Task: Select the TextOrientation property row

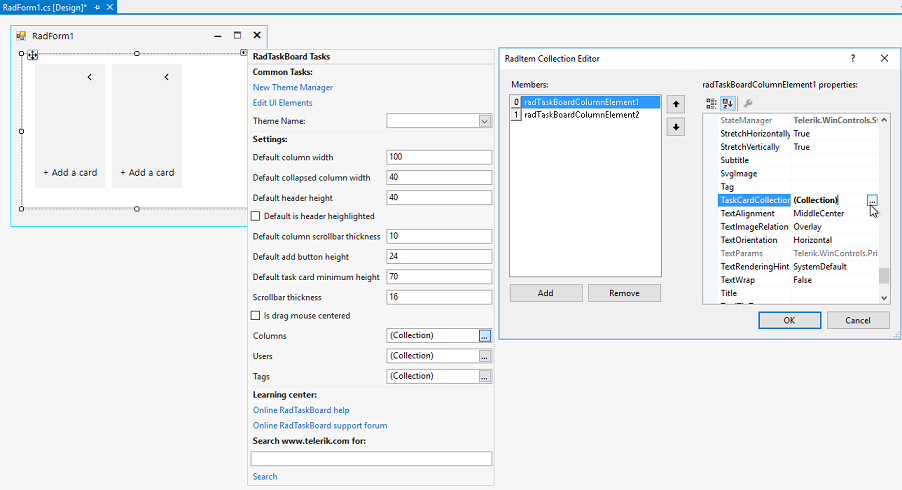Action: [x=798, y=240]
